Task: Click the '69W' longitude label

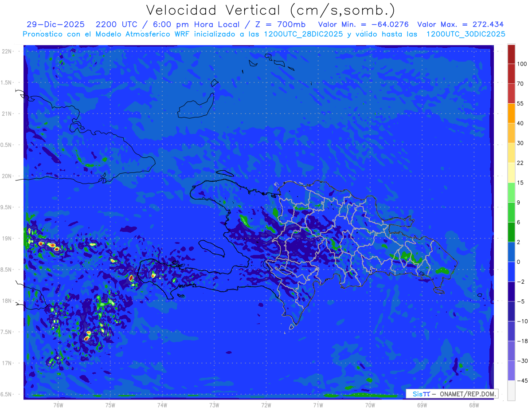Action: (x=422, y=405)
